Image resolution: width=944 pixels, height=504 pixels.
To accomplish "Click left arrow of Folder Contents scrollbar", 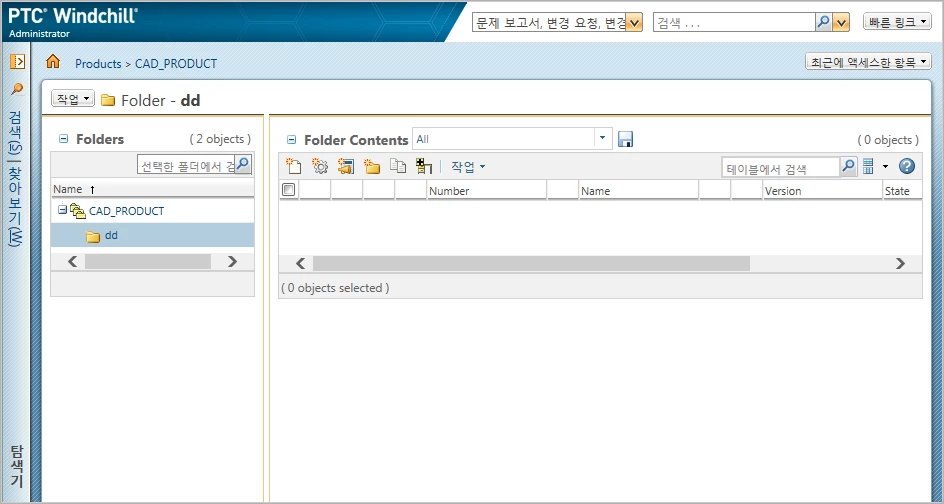I will pos(300,263).
